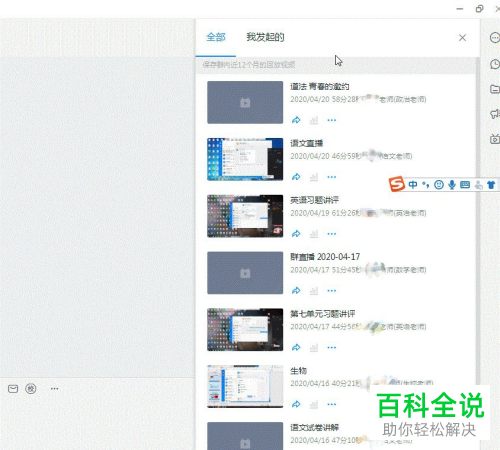View statistics for 道法 青春的邀约
This screenshot has width=500, height=450.
click(x=314, y=120)
